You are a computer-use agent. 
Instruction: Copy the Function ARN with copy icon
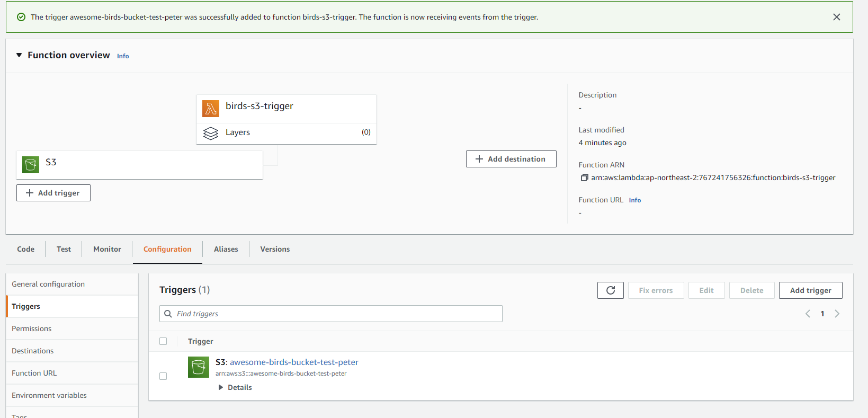click(585, 177)
